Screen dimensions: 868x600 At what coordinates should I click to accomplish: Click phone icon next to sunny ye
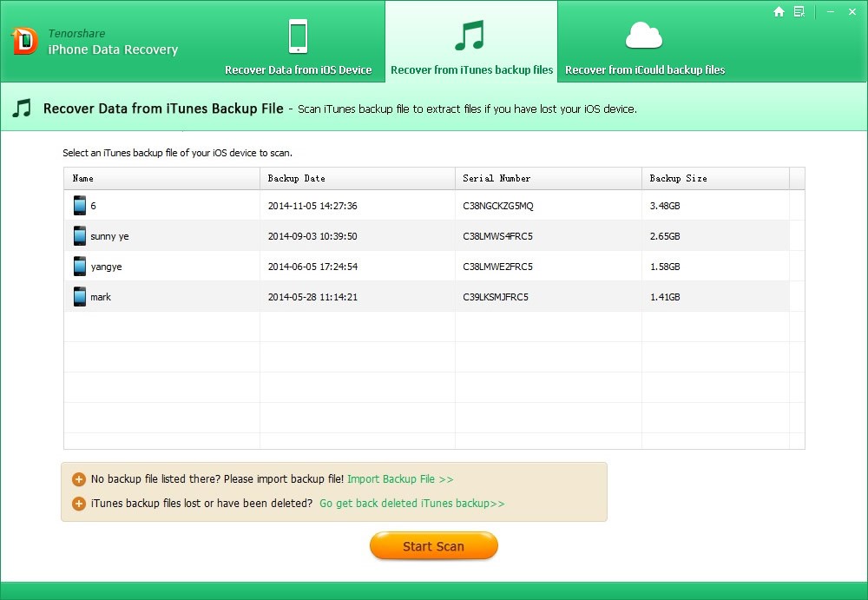pyautogui.click(x=80, y=236)
